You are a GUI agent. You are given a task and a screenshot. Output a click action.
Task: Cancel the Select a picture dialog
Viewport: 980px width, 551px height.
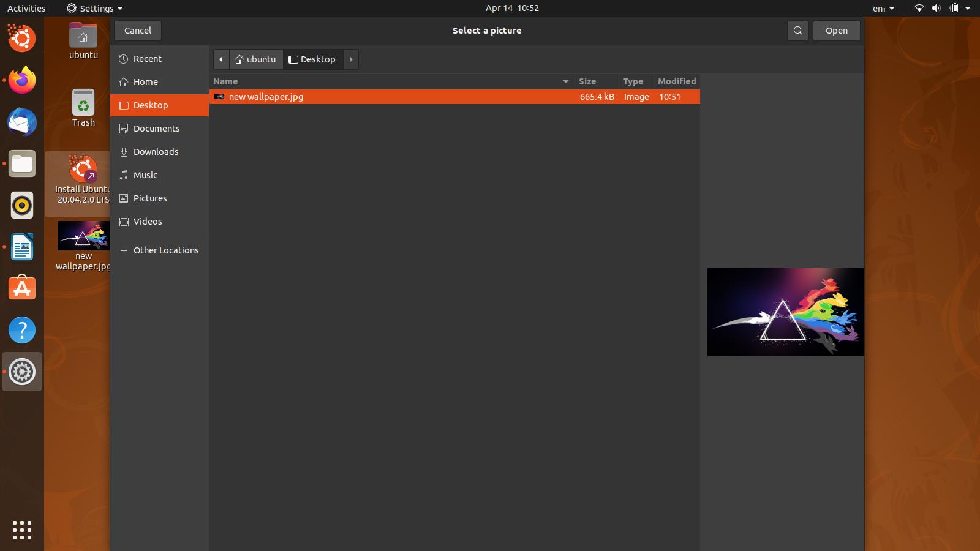pos(138,31)
